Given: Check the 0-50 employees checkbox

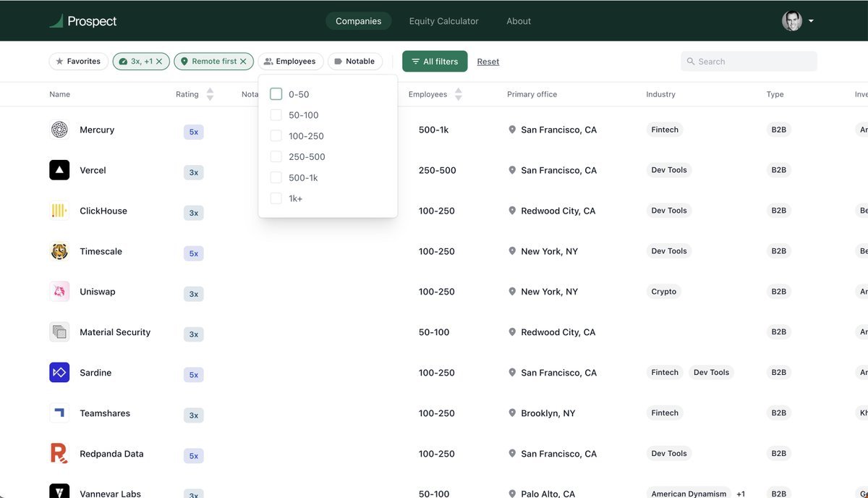Looking at the screenshot, I should coord(276,94).
